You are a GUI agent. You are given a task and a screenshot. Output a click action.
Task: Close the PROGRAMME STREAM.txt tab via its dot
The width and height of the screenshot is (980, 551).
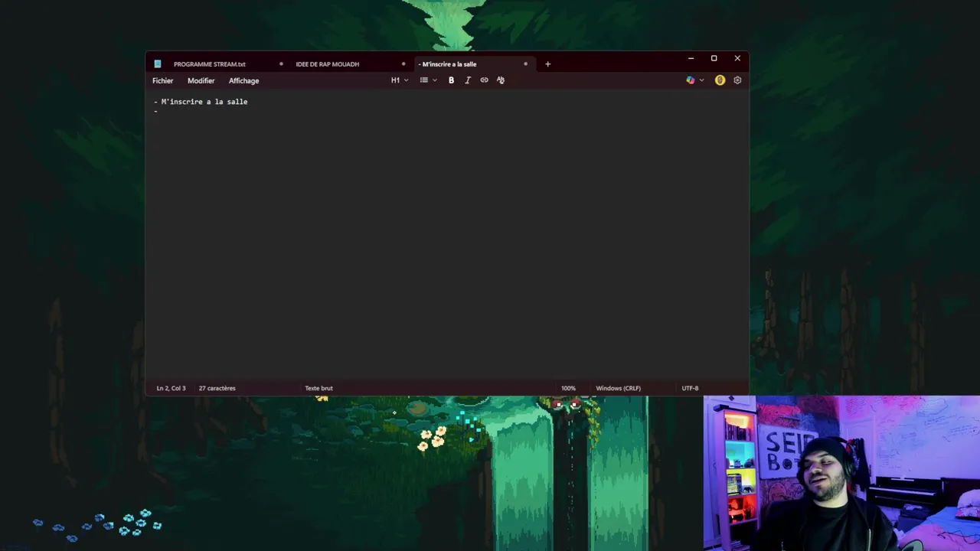tap(281, 64)
